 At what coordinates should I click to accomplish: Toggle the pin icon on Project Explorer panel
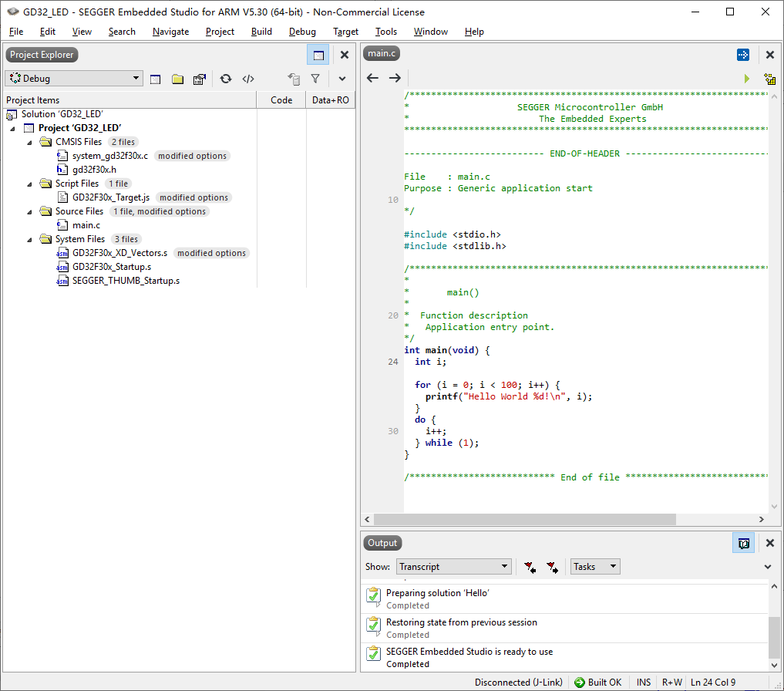coord(318,54)
